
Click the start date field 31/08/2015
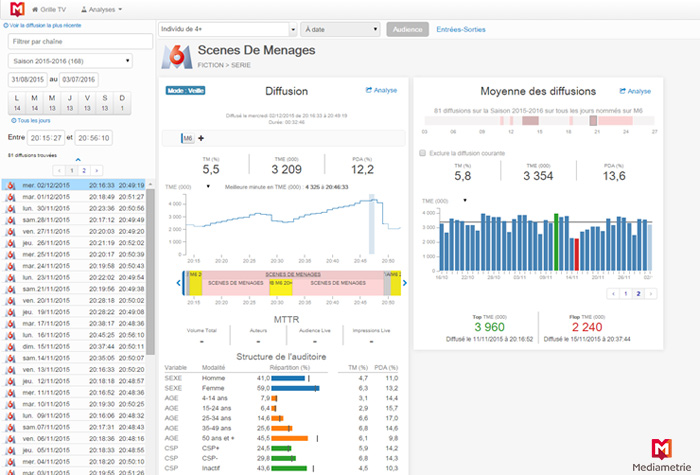click(x=28, y=79)
